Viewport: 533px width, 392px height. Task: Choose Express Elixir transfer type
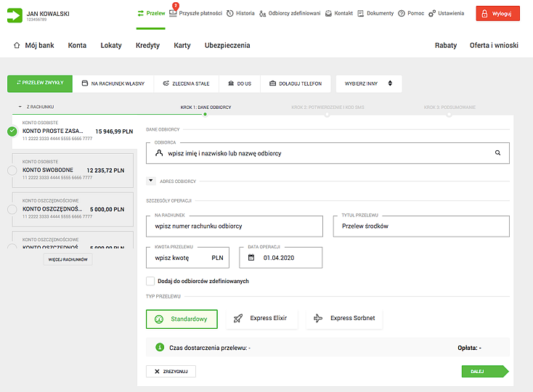click(261, 319)
